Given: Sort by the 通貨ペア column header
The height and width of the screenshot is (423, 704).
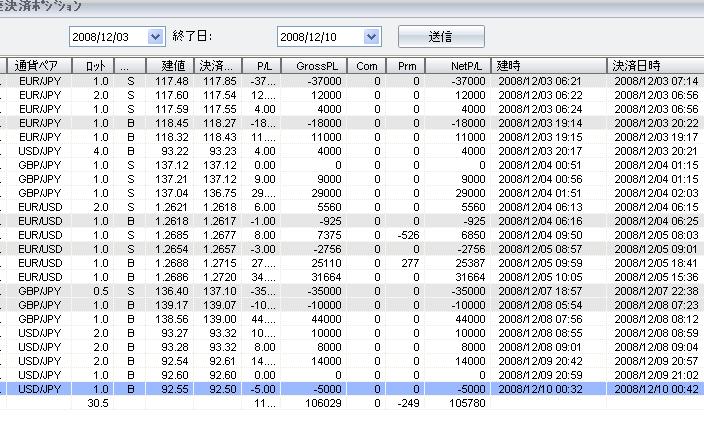Looking at the screenshot, I should tap(39, 66).
